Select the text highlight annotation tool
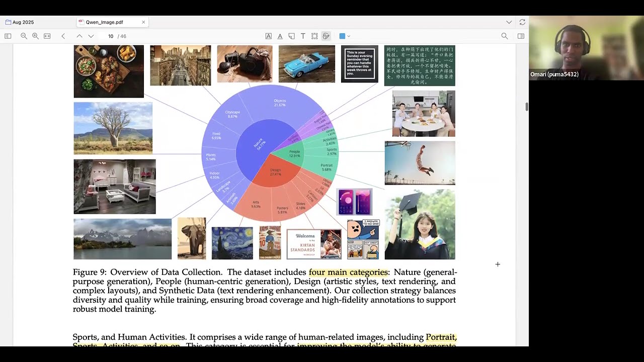This screenshot has width=644, height=362. click(x=269, y=36)
